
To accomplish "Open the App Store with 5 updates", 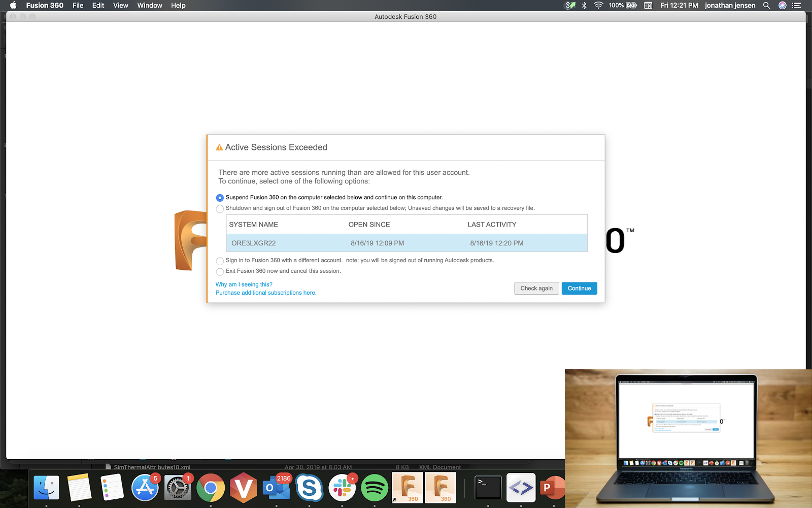I will click(145, 488).
